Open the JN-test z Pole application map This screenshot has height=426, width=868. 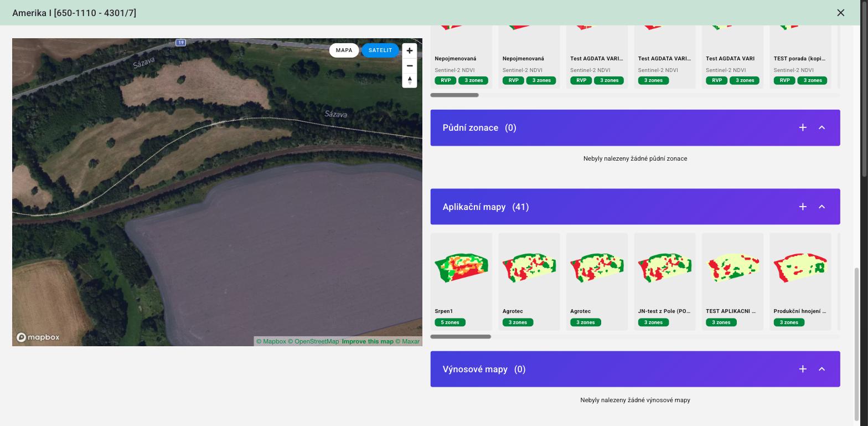pyautogui.click(x=664, y=281)
